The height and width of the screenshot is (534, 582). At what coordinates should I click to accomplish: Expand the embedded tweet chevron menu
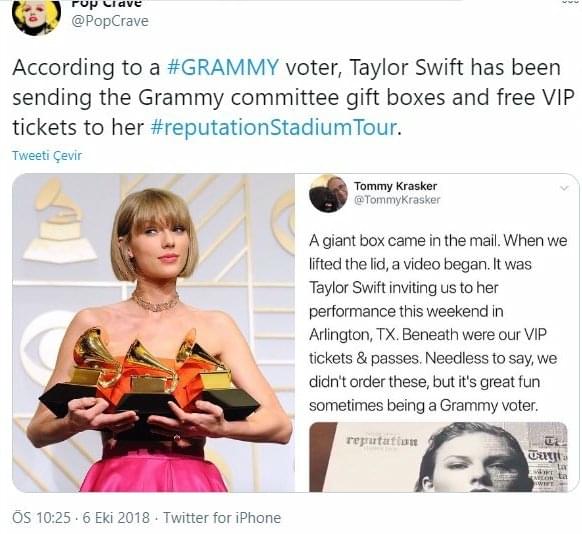pos(564,188)
